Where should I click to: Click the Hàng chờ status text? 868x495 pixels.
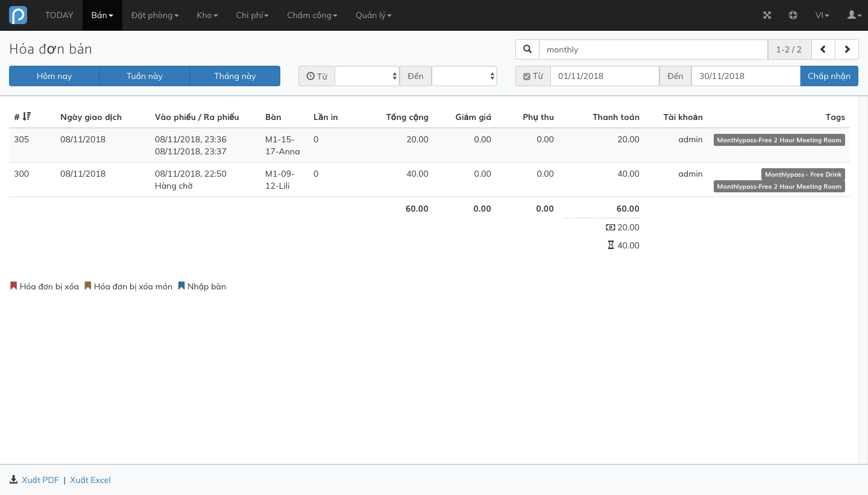(x=174, y=186)
